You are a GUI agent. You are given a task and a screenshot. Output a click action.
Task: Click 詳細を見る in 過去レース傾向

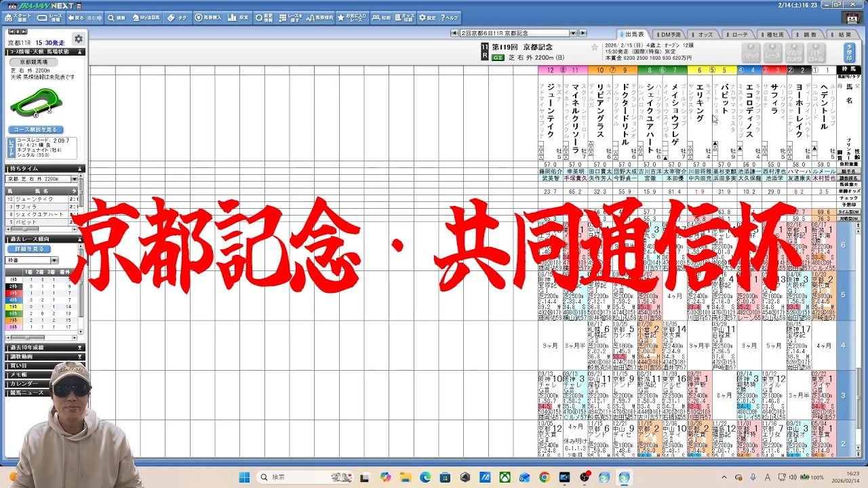(x=30, y=249)
